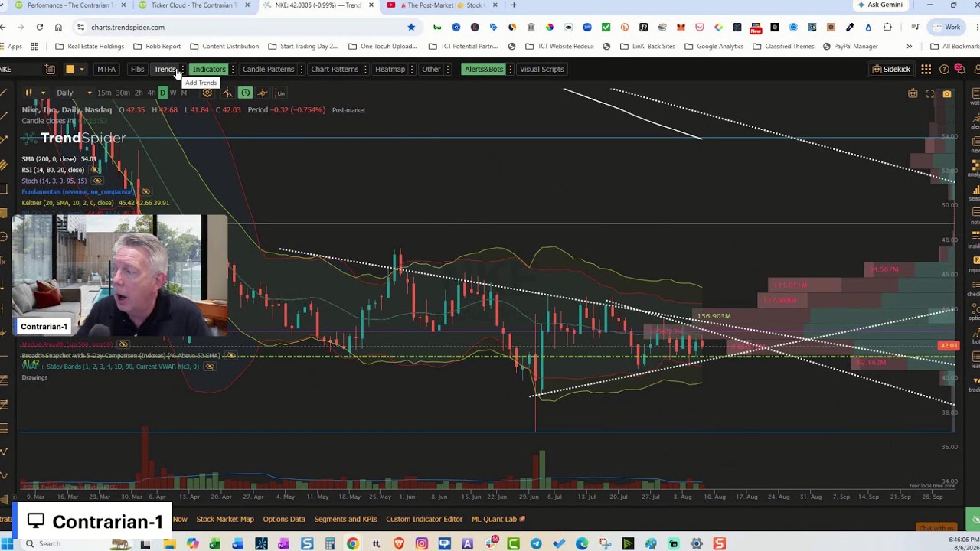Switch to Performance Contrarian browser tab
The width and height of the screenshot is (980, 551).
click(70, 5)
